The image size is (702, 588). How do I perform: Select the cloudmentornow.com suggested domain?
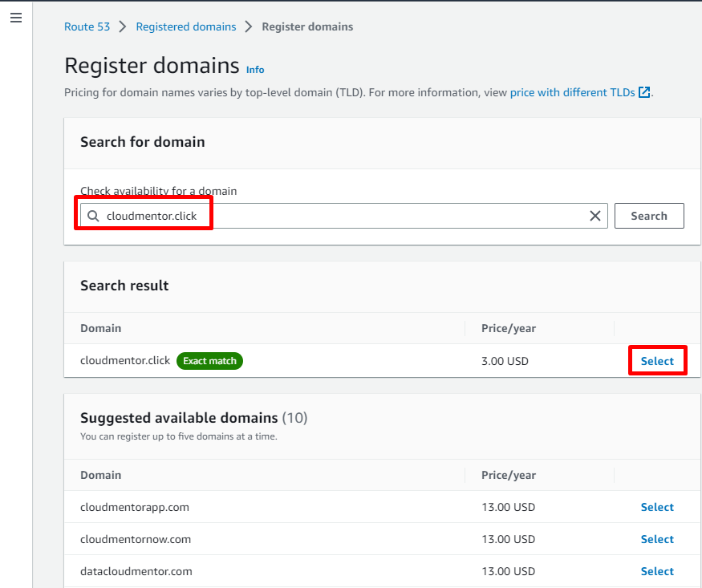[657, 539]
